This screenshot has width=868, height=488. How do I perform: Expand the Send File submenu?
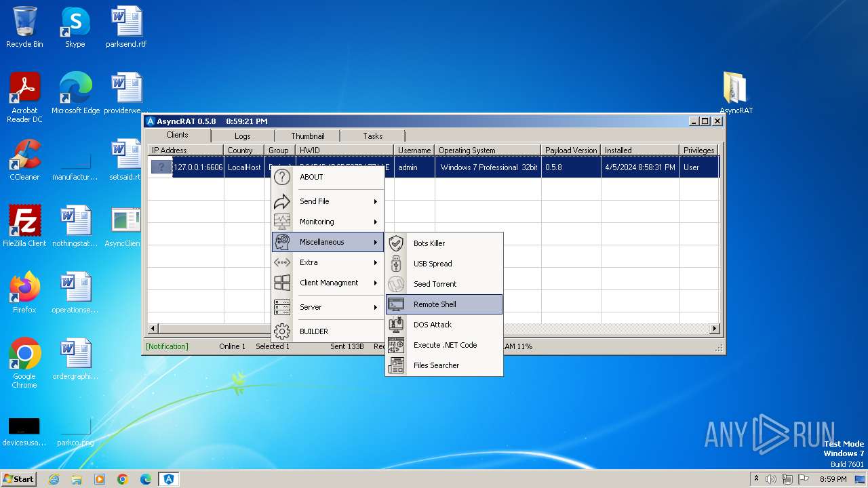(328, 201)
